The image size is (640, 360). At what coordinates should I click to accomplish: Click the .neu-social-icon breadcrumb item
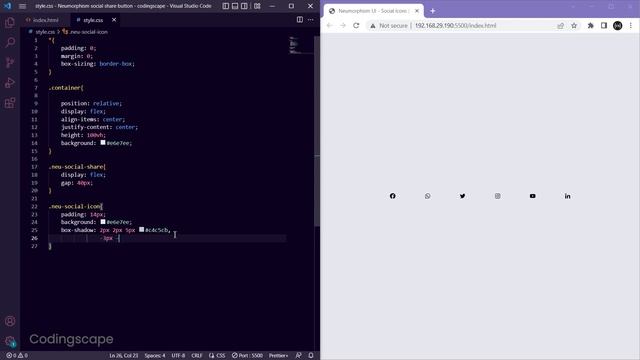(85, 32)
